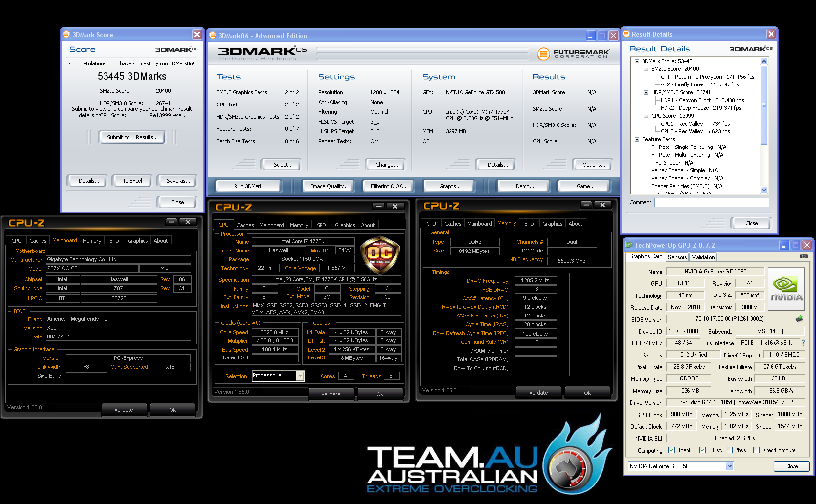Minimize the CPU-Z window showing the Memory tab
The width and height of the screenshot is (816, 504).
click(x=587, y=205)
